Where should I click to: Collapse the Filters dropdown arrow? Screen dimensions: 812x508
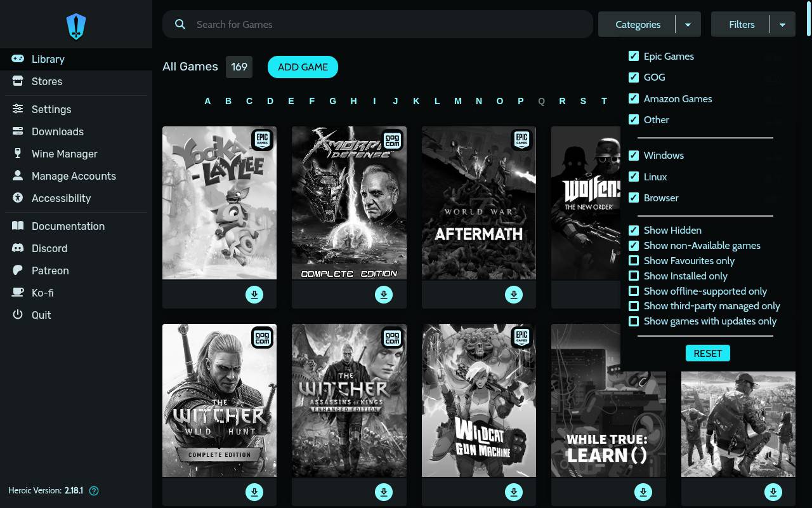(782, 25)
